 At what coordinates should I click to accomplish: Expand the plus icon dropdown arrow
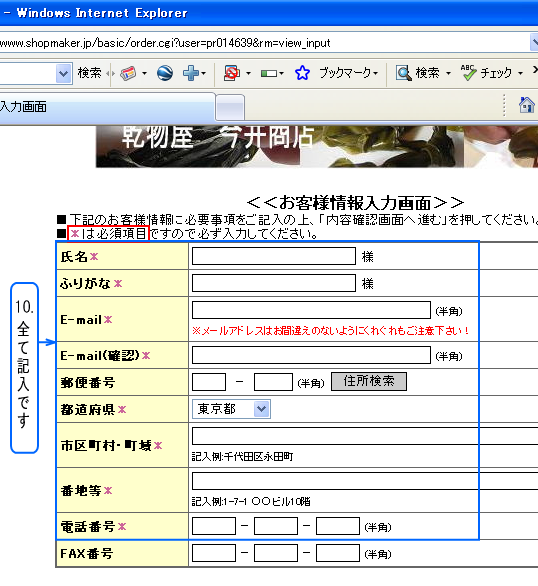point(204,73)
